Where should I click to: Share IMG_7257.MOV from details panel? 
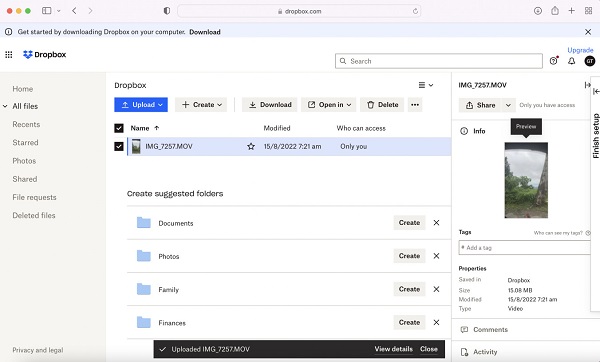click(x=480, y=105)
